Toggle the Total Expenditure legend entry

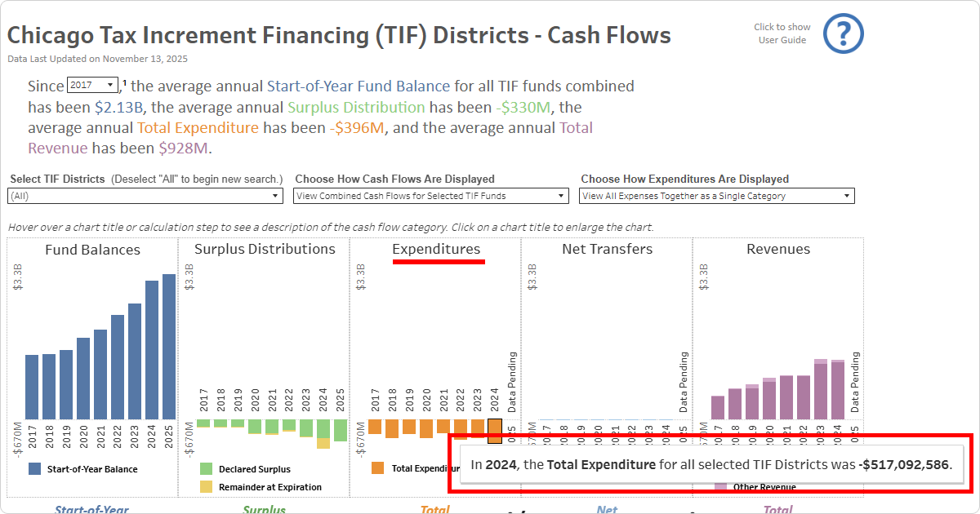click(376, 469)
